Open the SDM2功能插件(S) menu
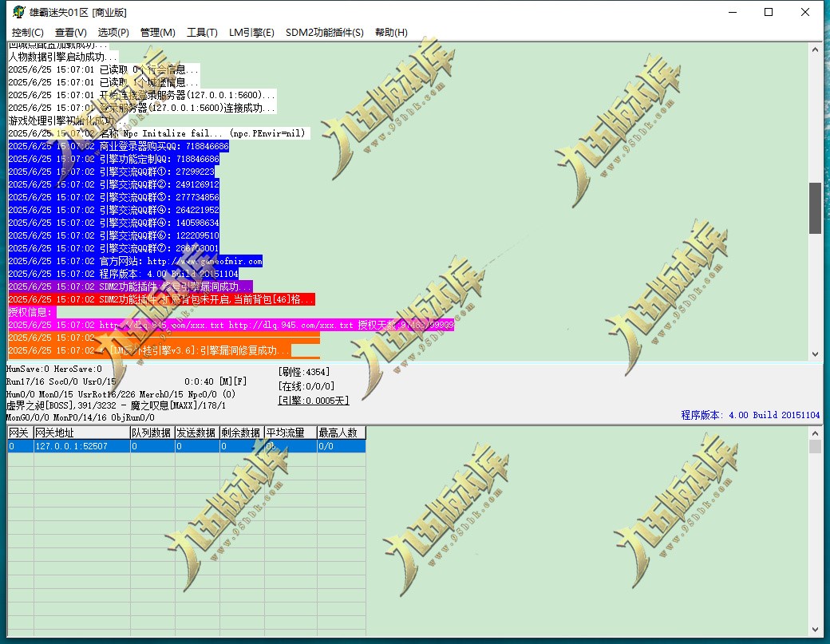The image size is (830, 644). [x=325, y=32]
